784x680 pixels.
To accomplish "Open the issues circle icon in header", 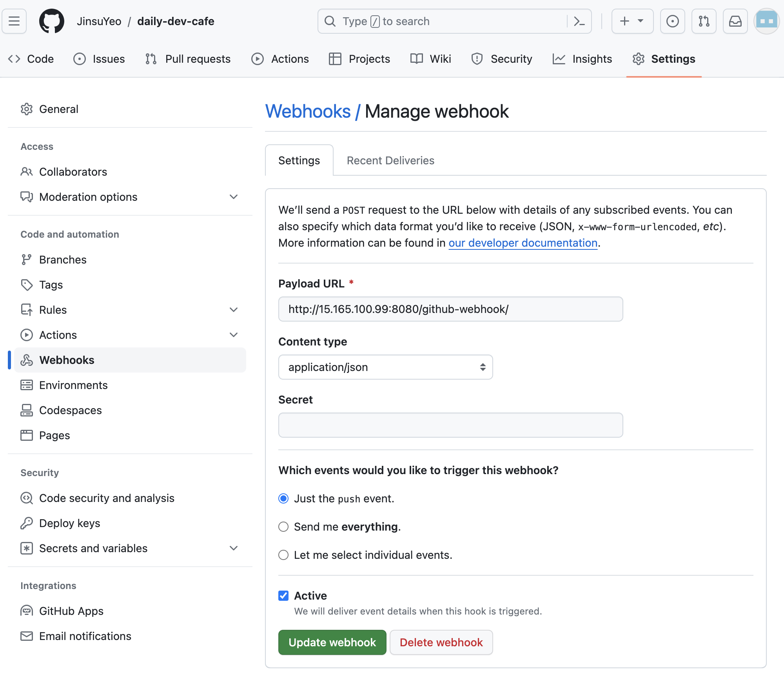I will pos(672,21).
